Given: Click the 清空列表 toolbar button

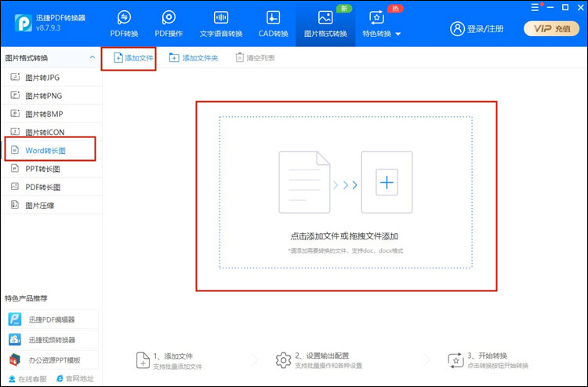Looking at the screenshot, I should (255, 58).
